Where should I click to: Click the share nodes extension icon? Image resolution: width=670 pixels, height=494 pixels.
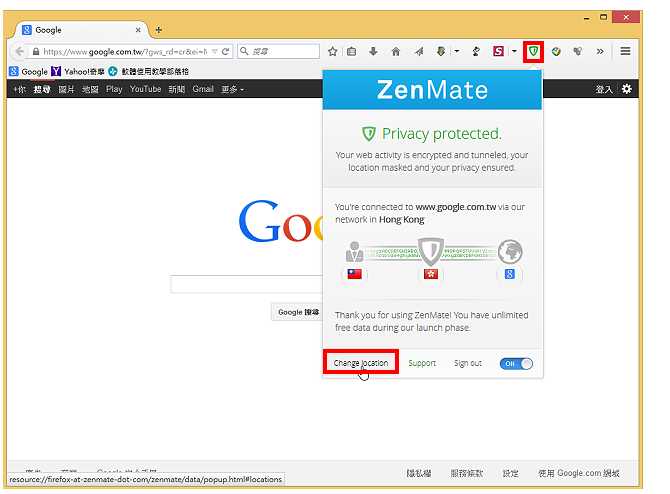click(x=578, y=52)
